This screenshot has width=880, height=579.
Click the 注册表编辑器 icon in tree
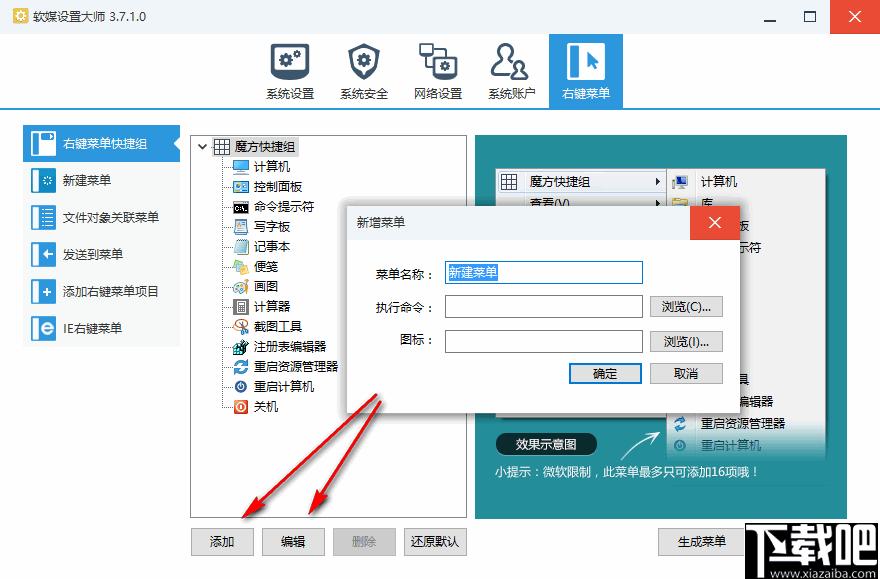pyautogui.click(x=241, y=347)
